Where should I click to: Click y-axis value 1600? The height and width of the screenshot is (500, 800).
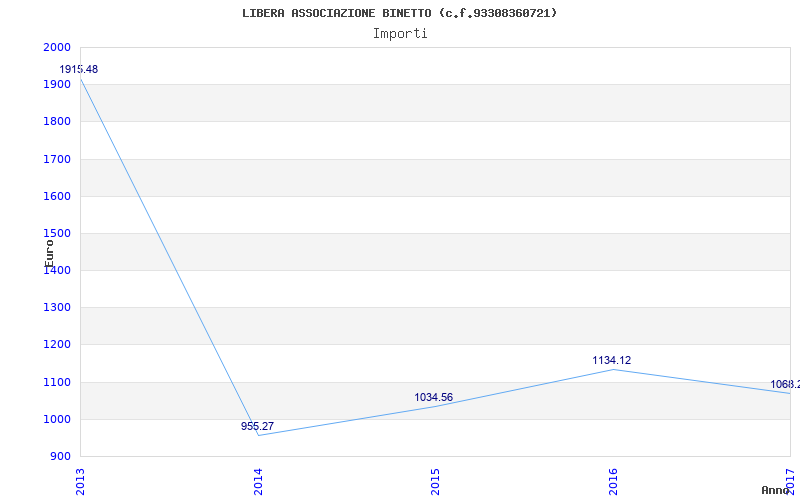[58, 196]
